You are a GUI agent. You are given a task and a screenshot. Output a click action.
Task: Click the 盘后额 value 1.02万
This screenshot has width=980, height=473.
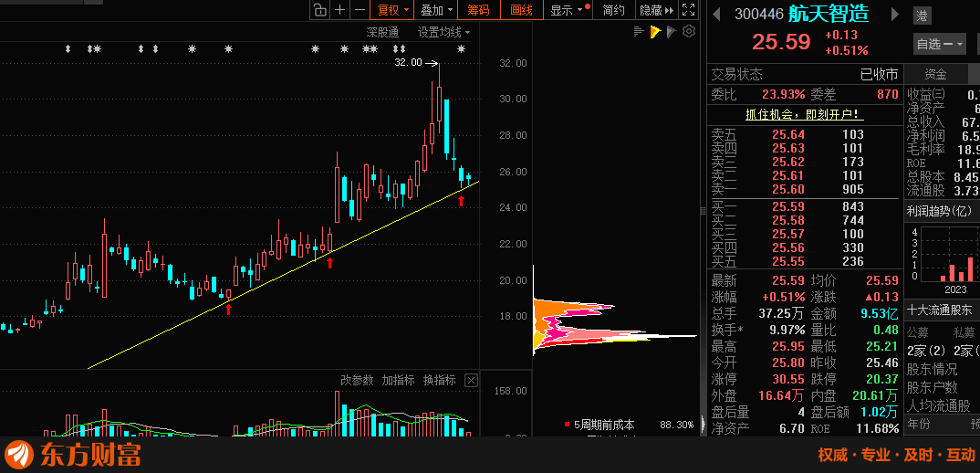[880, 412]
